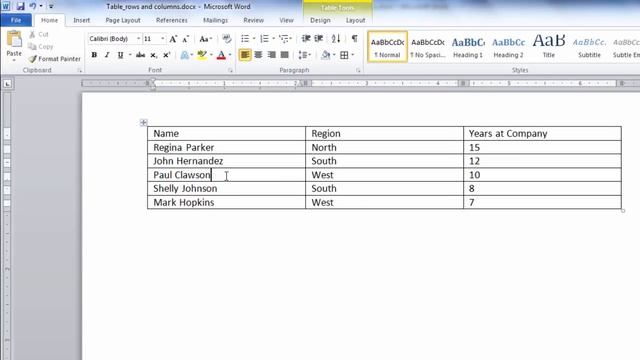
Task: Customize Quick Access Toolbar dropdown
Action: 51,6
